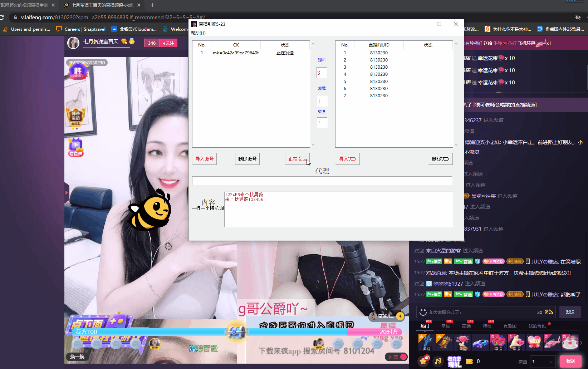
Task: Click the star icon with 40 badge
Action: tap(423, 361)
